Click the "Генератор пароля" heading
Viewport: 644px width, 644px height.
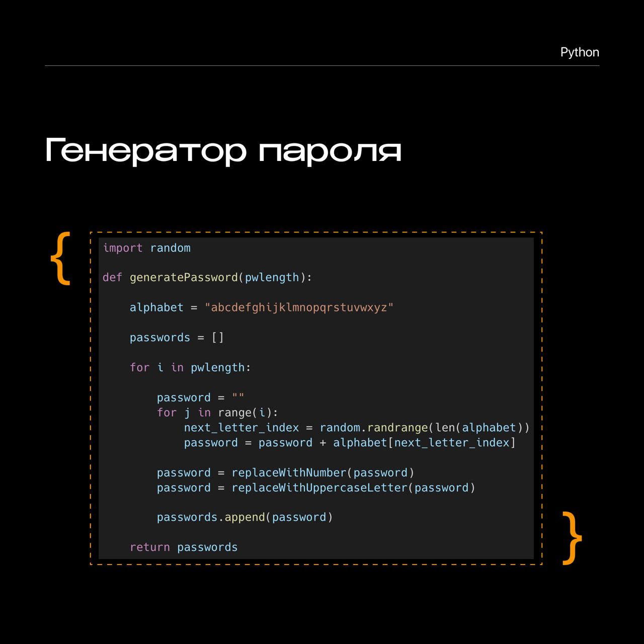[223, 150]
